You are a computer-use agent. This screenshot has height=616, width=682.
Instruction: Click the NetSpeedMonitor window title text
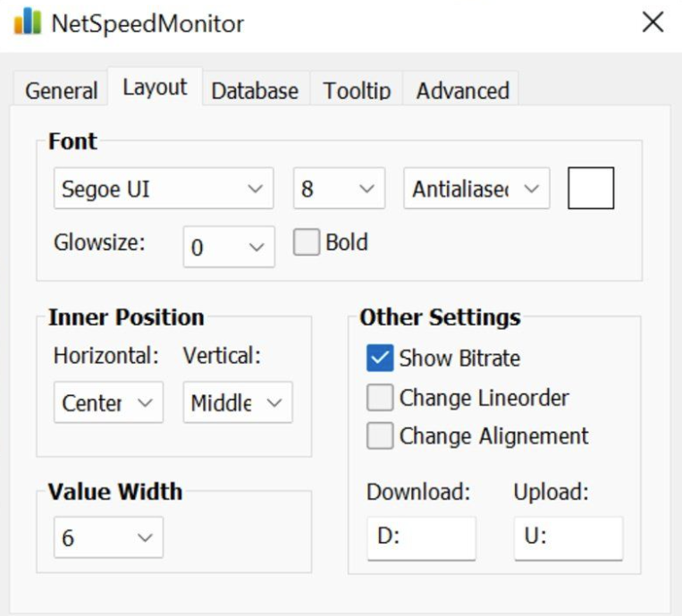click(147, 23)
